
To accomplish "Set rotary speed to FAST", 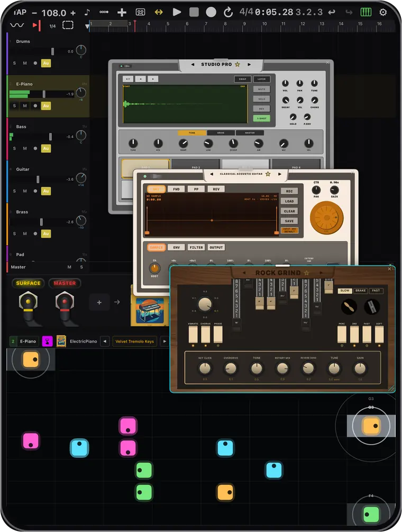I will (376, 291).
